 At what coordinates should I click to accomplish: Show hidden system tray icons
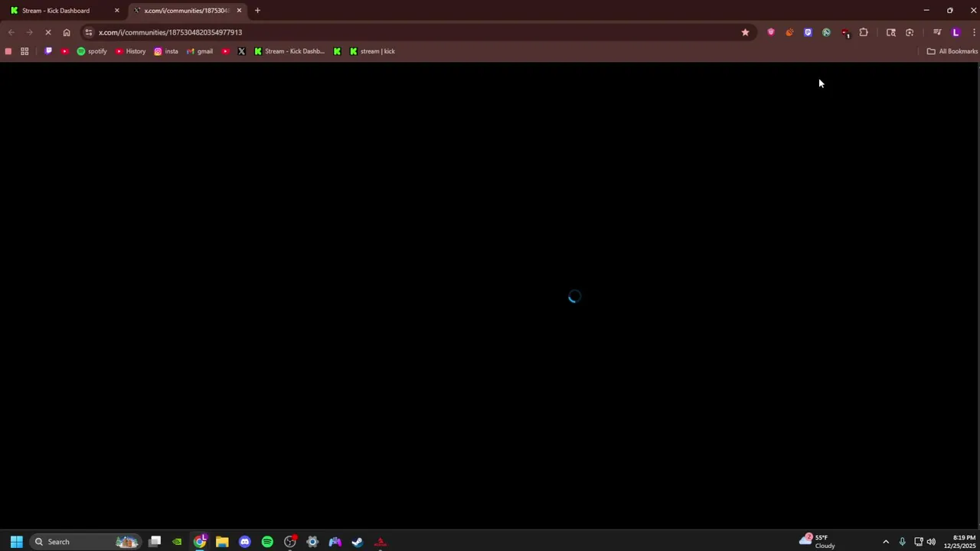click(x=886, y=542)
